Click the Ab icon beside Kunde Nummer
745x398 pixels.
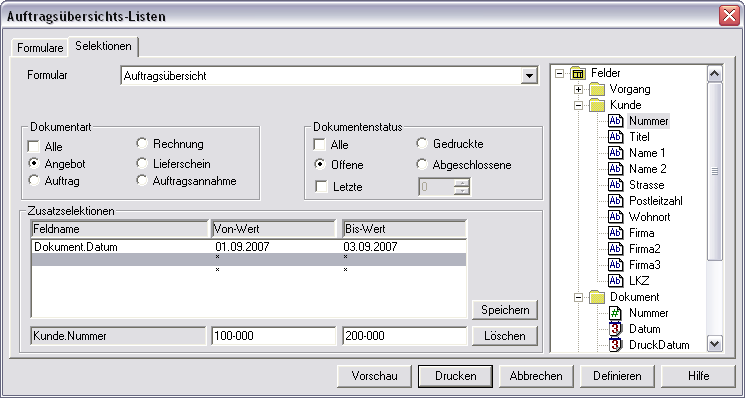tap(615, 121)
